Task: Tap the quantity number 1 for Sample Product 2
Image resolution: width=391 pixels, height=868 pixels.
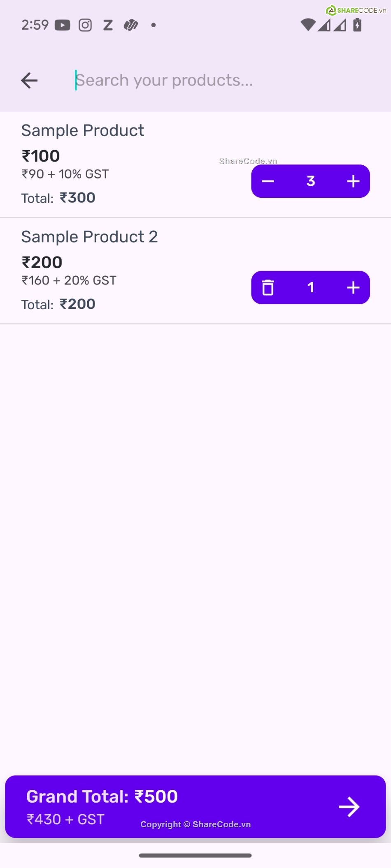Action: point(311,287)
